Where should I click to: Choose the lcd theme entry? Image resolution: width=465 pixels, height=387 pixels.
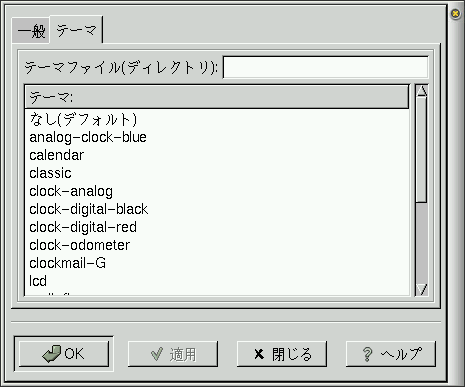click(x=217, y=281)
